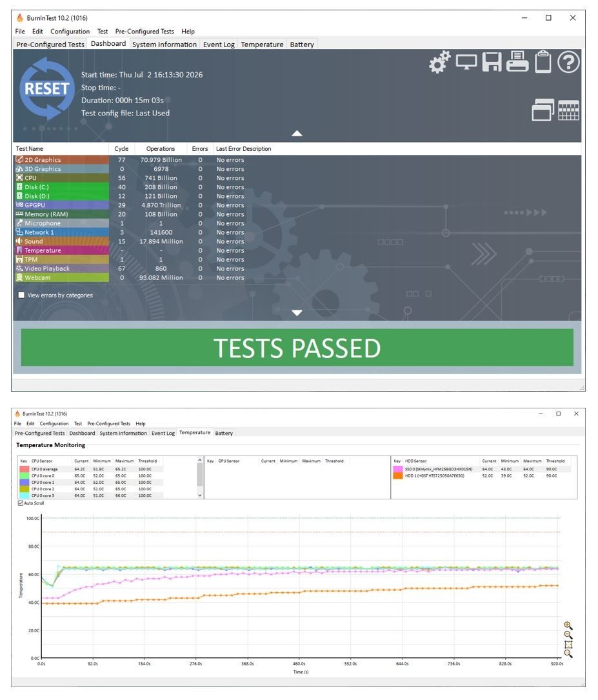Uncheck the Auto Scroll checkbox
This screenshot has height=700, width=598.
pyautogui.click(x=21, y=503)
